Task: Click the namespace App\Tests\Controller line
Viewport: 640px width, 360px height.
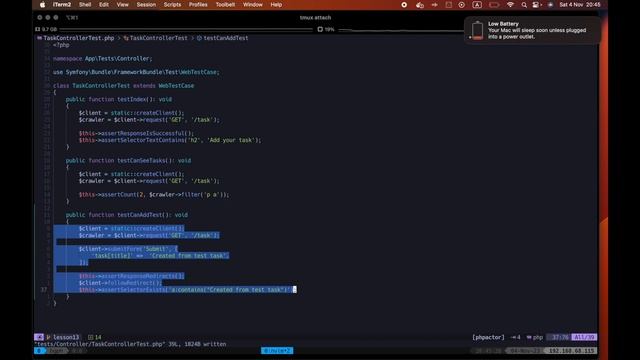Action: [x=102, y=59]
